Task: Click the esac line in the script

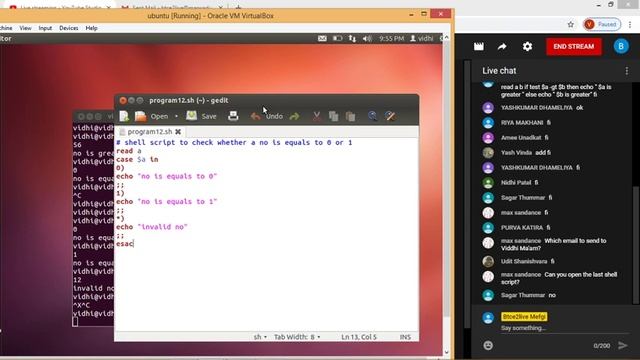Action: [124, 244]
